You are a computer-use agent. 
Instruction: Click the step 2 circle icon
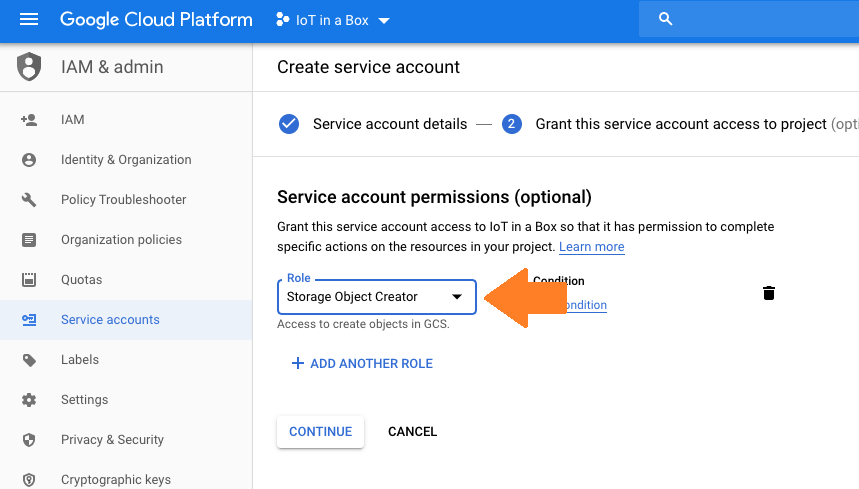512,124
